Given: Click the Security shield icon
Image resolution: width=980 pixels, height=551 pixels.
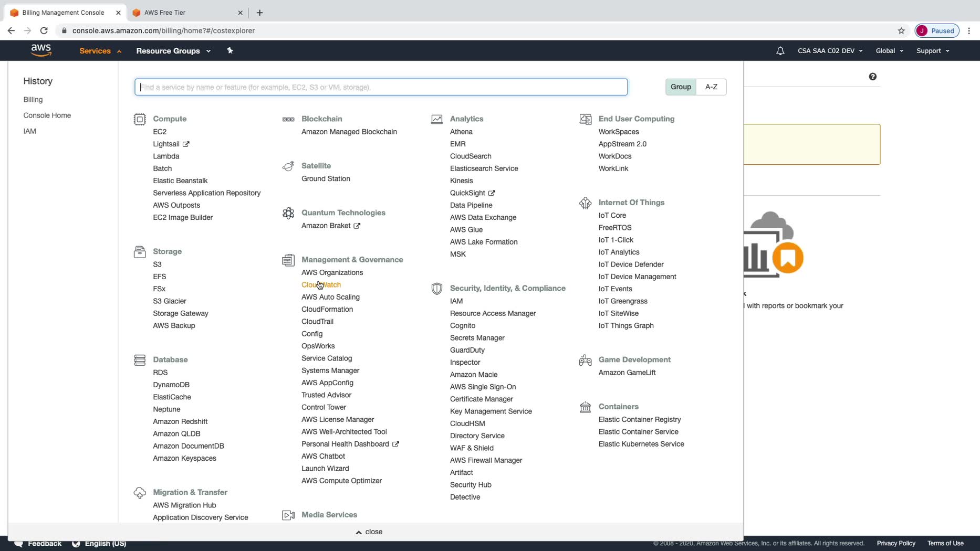Looking at the screenshot, I should click(x=437, y=289).
